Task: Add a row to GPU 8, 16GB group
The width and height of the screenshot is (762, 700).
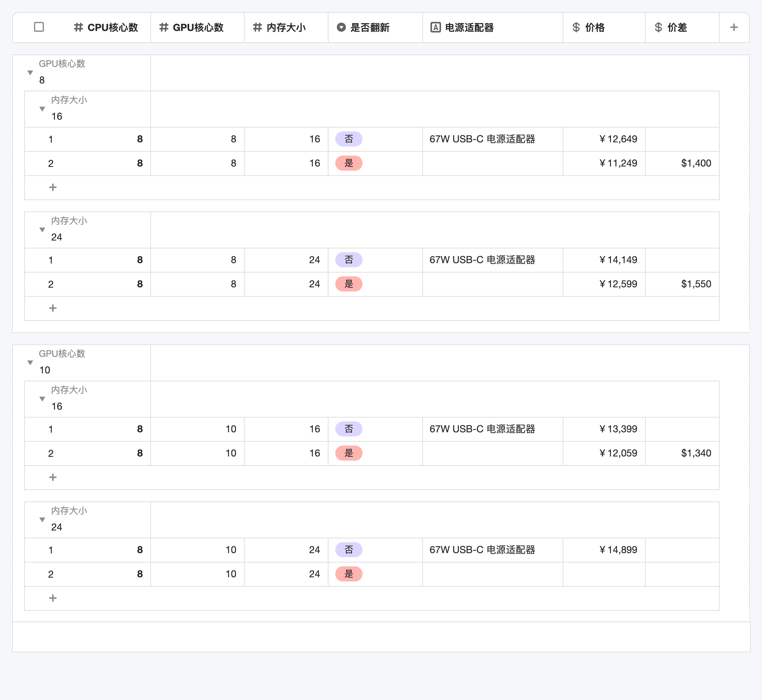Action: (x=52, y=187)
